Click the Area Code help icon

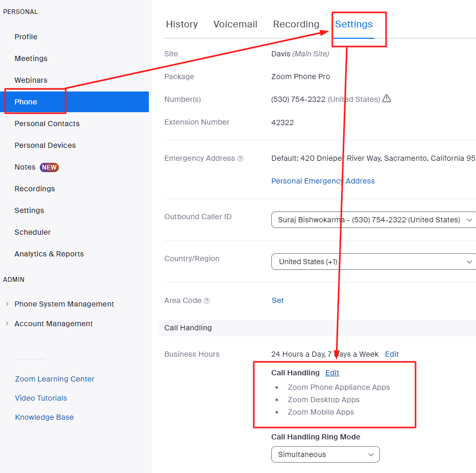207,300
